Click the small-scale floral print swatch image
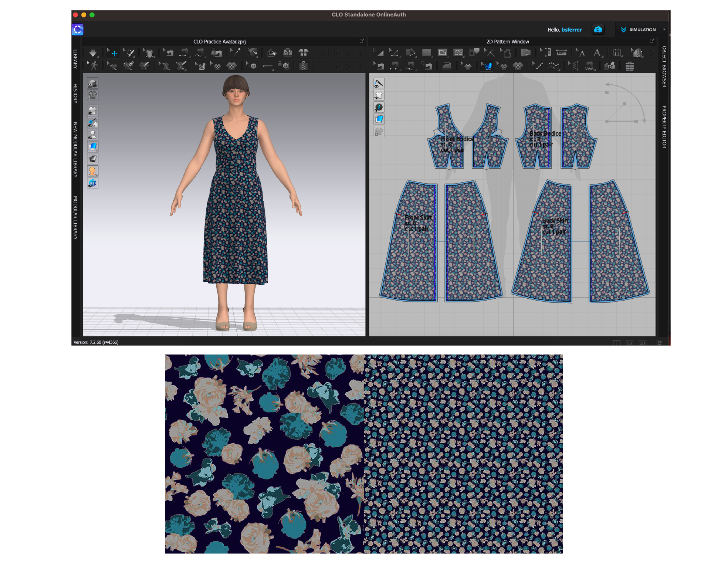Image resolution: width=728 pixels, height=563 pixels. click(x=464, y=454)
